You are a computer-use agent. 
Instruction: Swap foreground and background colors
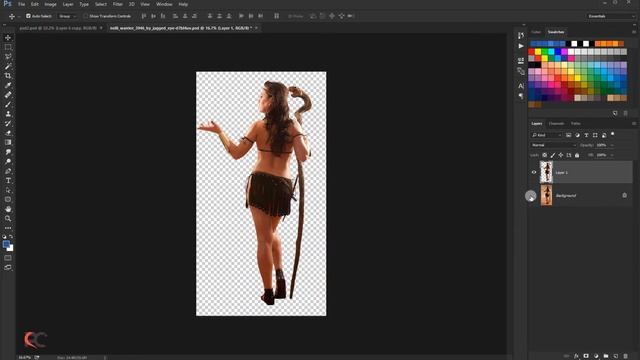click(11, 237)
